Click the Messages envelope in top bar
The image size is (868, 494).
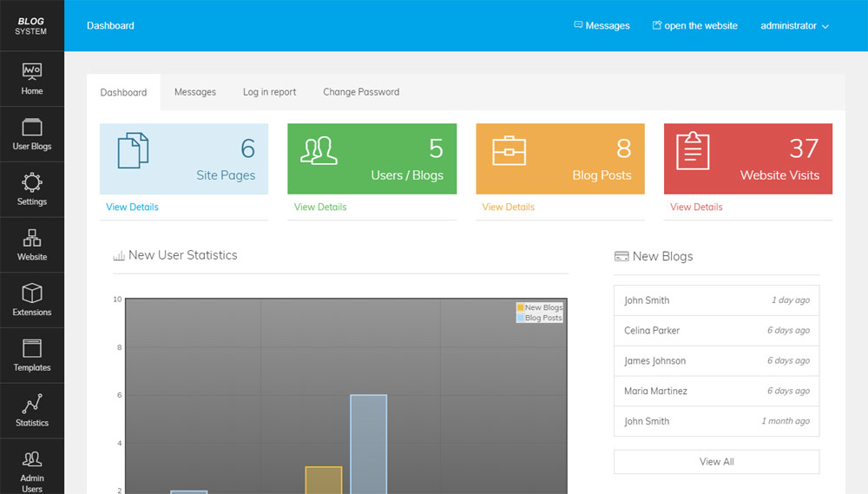602,26
